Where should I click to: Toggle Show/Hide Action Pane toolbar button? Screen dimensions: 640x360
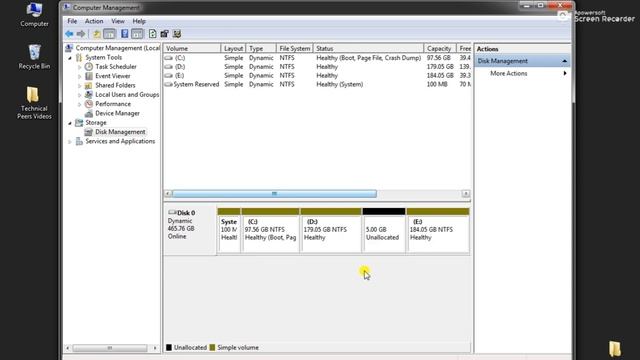coord(137,34)
